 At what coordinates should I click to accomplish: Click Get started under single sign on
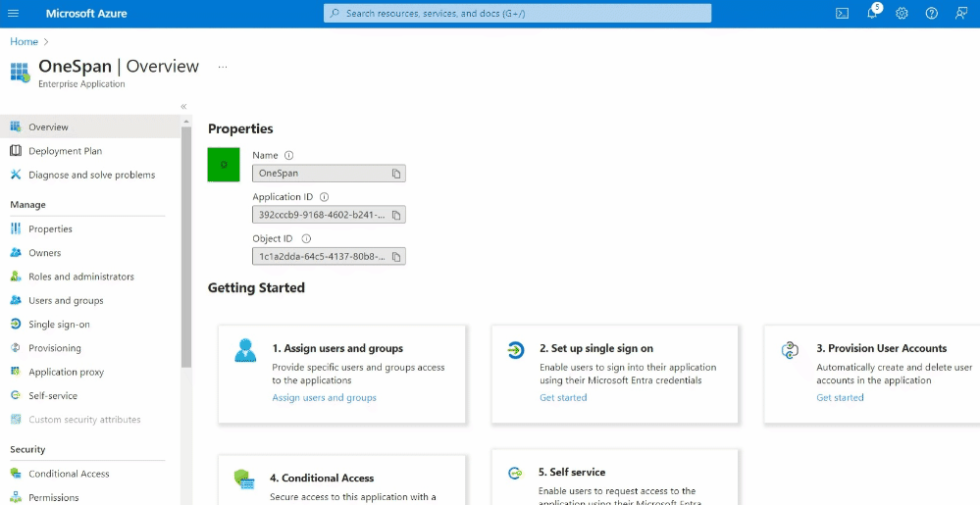pos(563,397)
